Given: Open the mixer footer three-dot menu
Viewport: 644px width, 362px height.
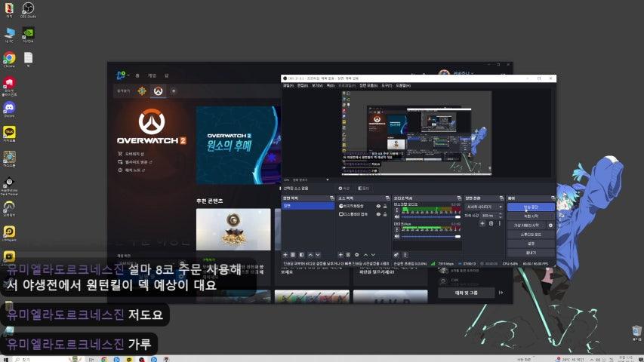Looking at the screenshot, I should click(x=405, y=255).
